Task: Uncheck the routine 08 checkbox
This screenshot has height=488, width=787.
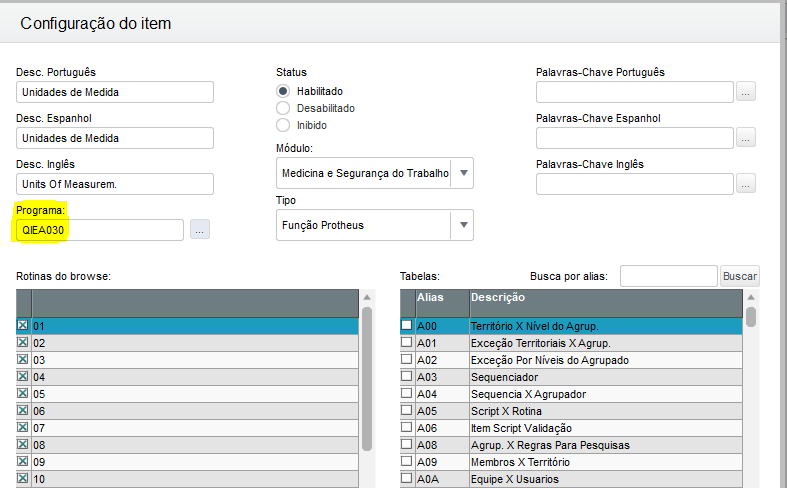Action: [x=23, y=444]
